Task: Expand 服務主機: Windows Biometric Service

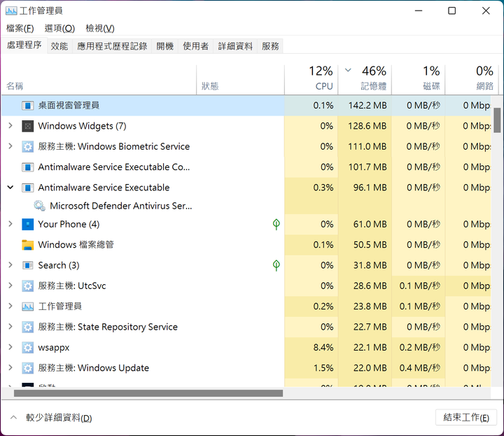Action: 10,146
